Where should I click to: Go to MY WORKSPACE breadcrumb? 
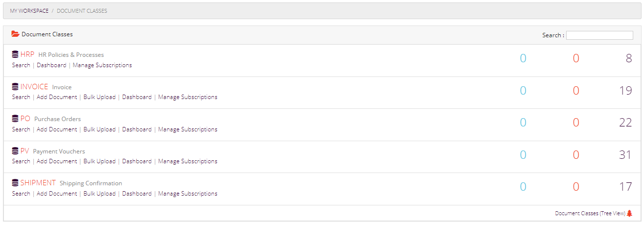point(29,11)
